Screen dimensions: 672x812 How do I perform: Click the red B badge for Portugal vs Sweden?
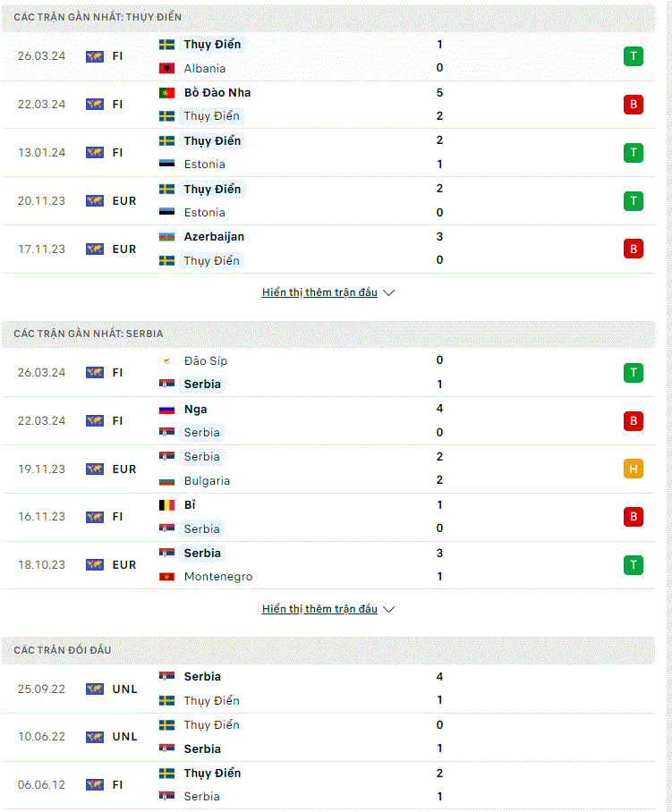(633, 104)
